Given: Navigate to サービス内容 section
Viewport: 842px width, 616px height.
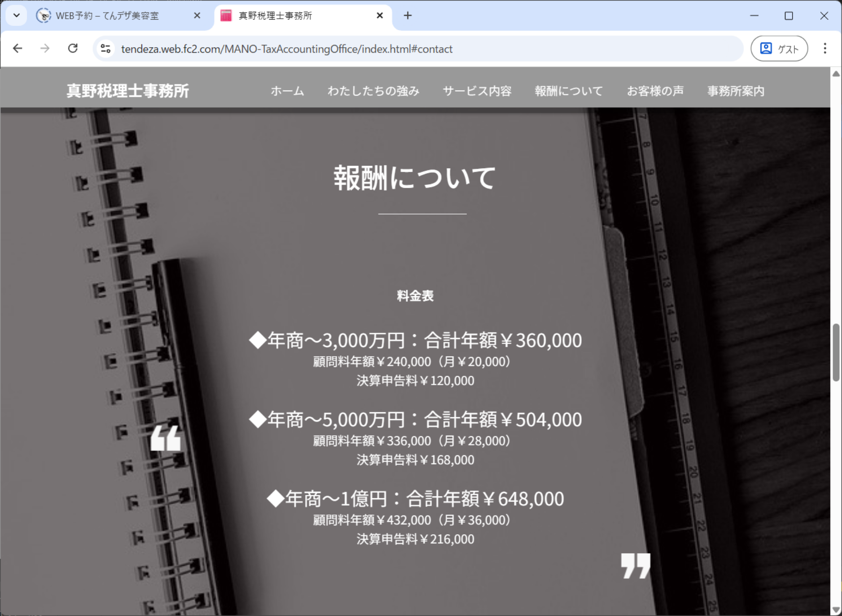Looking at the screenshot, I should pyautogui.click(x=477, y=91).
